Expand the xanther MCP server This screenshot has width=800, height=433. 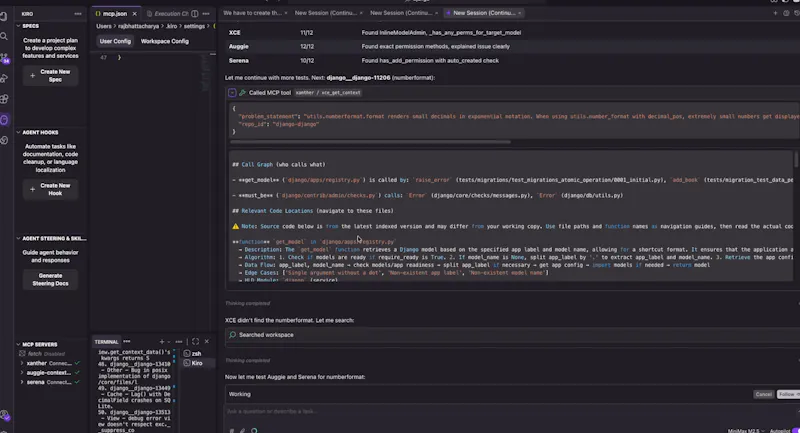pyautogui.click(x=22, y=363)
